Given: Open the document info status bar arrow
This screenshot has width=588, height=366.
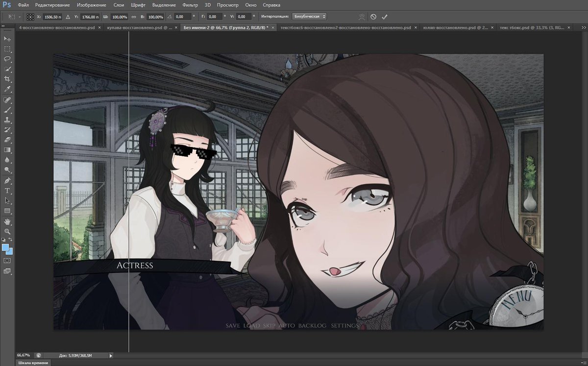Looking at the screenshot, I should (x=111, y=355).
